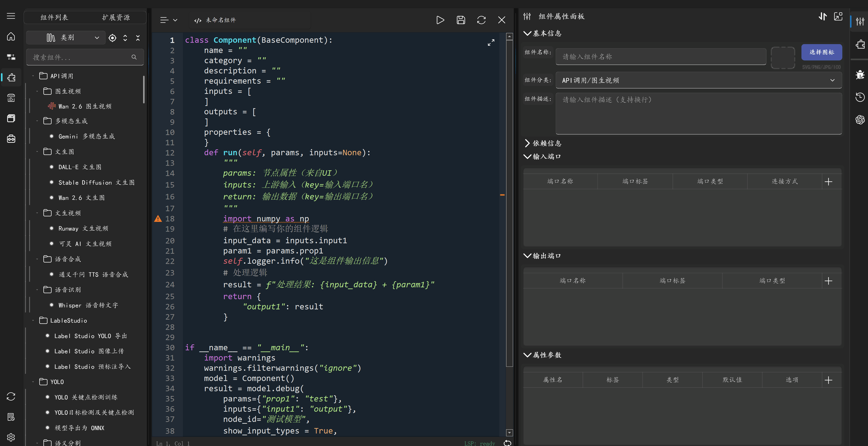Add a new property parameter row
The width and height of the screenshot is (868, 446).
pos(828,380)
